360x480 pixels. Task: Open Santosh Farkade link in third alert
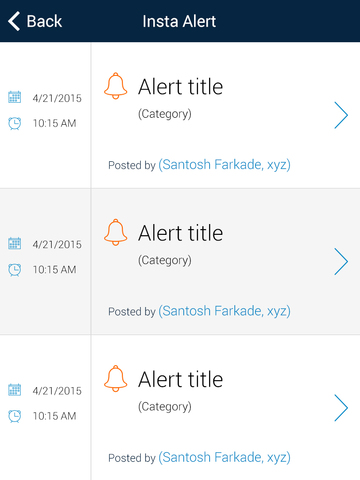(x=224, y=457)
